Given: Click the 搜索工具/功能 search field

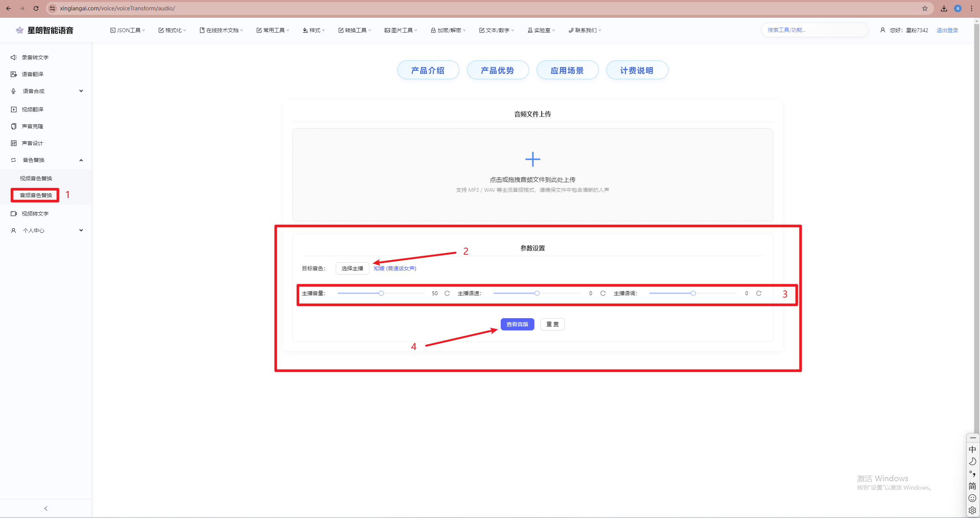Looking at the screenshot, I should [x=815, y=30].
